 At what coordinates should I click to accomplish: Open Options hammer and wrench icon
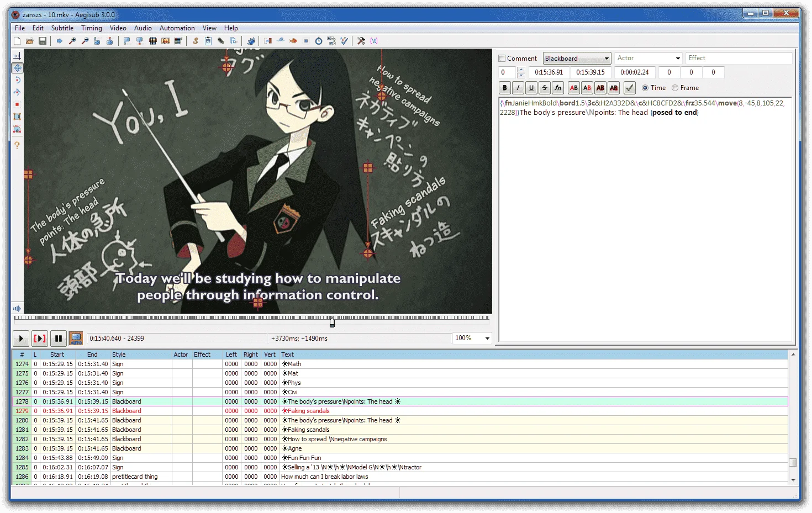pos(361,41)
